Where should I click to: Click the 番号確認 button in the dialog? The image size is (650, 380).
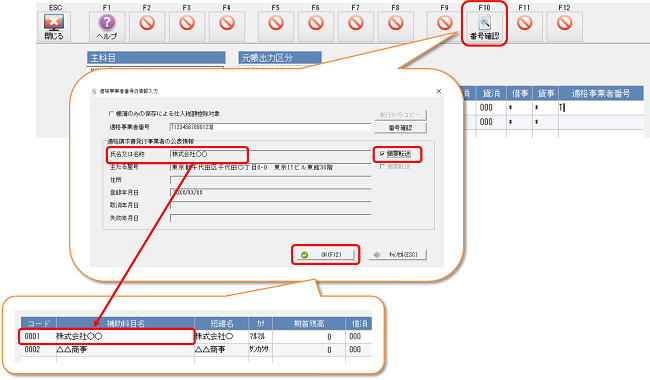pyautogui.click(x=400, y=128)
